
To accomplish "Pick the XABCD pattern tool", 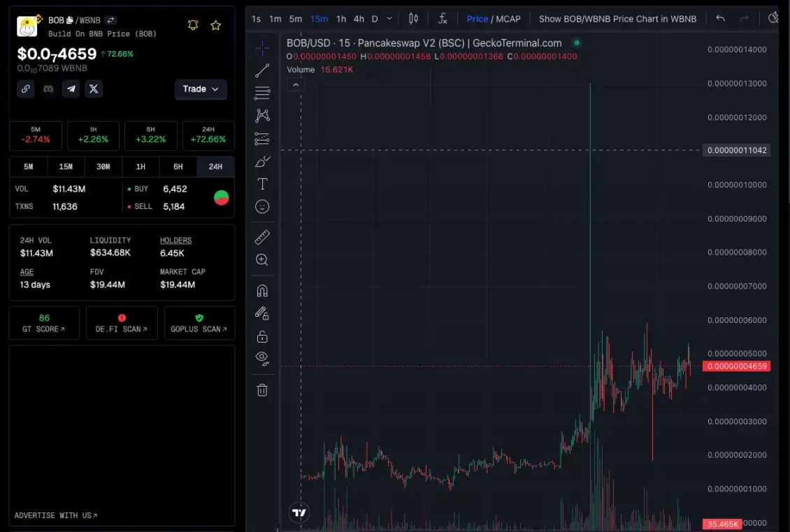I will (262, 115).
